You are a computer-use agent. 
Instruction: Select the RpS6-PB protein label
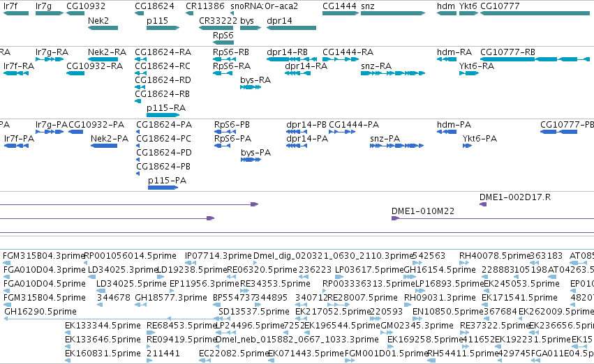232,125
